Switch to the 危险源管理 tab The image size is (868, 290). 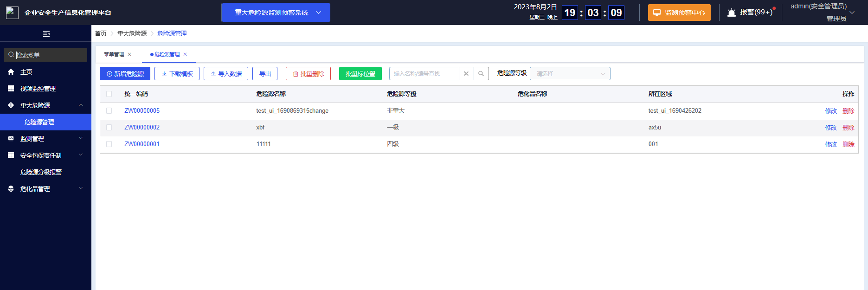[167, 54]
